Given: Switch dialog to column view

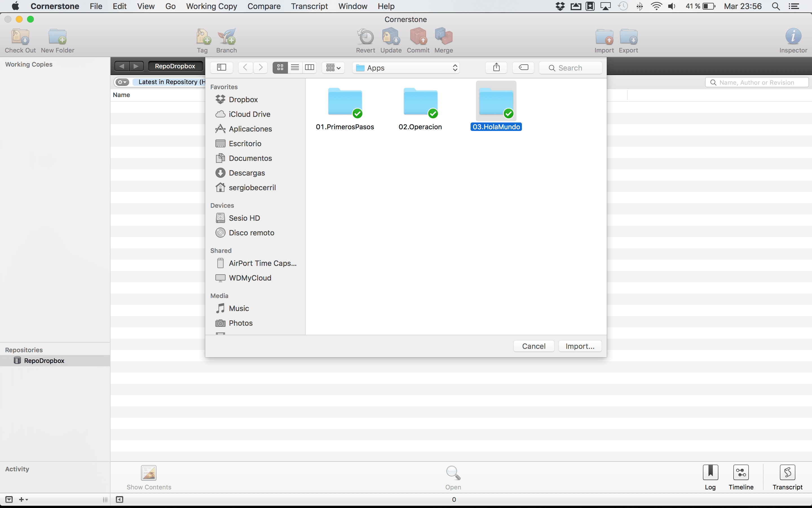Looking at the screenshot, I should (x=309, y=67).
